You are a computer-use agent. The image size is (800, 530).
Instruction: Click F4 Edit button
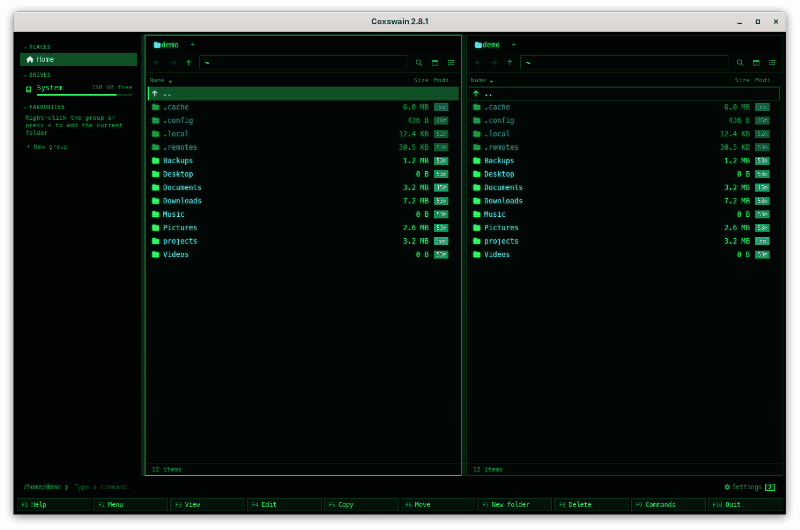point(285,505)
